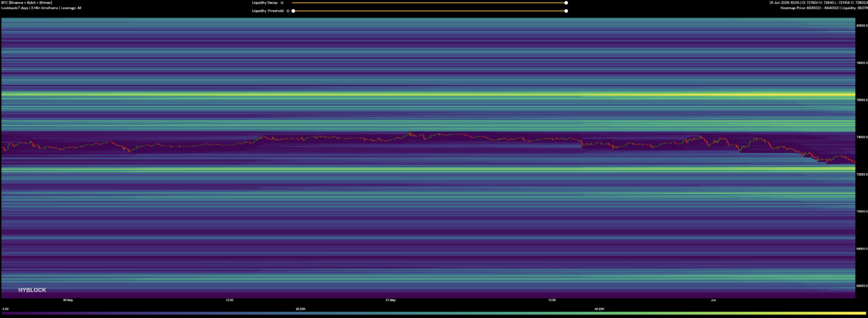The height and width of the screenshot is (318, 868).
Task: Select the 30 May time axis label
Action: (x=68, y=300)
